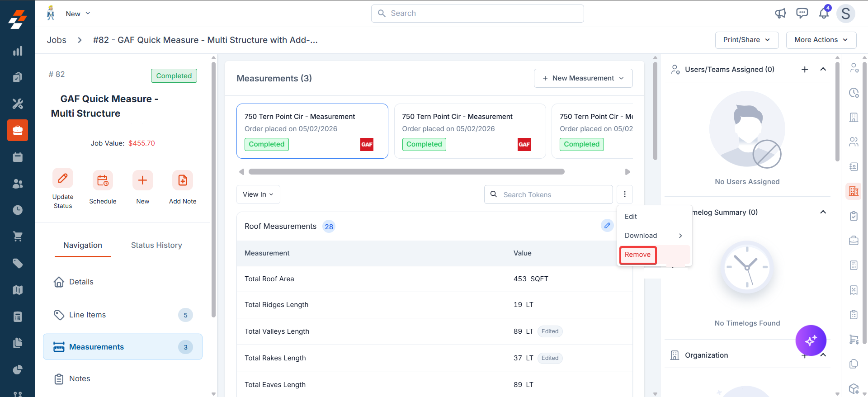Choose Remove from the options menu

pyautogui.click(x=638, y=255)
